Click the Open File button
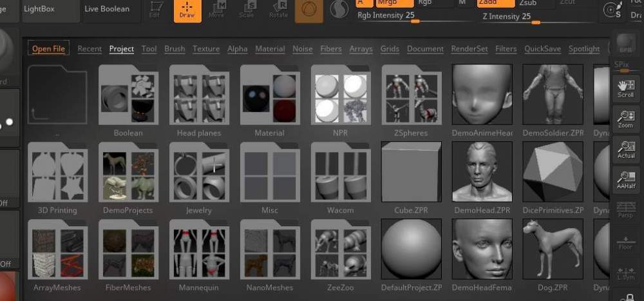 click(49, 49)
